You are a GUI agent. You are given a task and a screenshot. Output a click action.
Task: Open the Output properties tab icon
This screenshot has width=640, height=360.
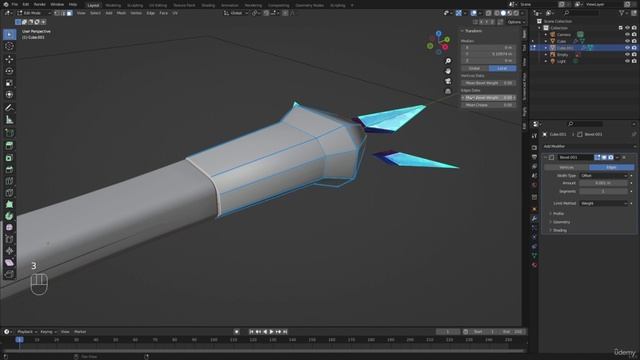point(534,157)
